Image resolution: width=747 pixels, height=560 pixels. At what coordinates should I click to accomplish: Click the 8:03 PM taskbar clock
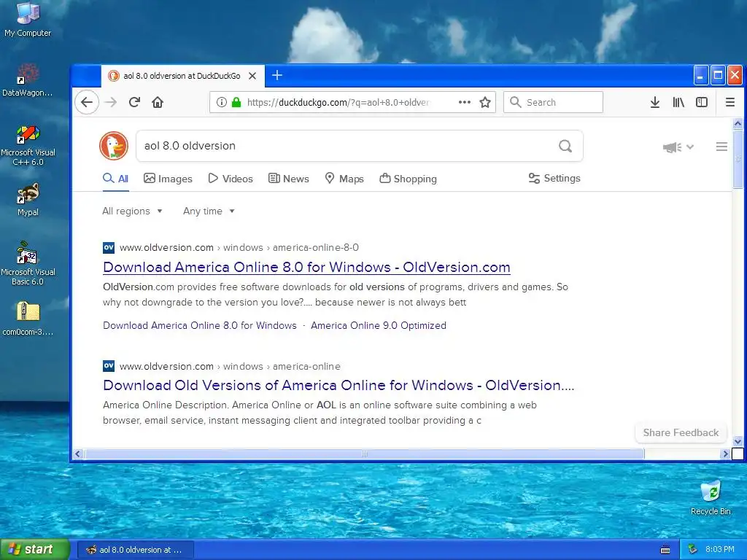720,550
